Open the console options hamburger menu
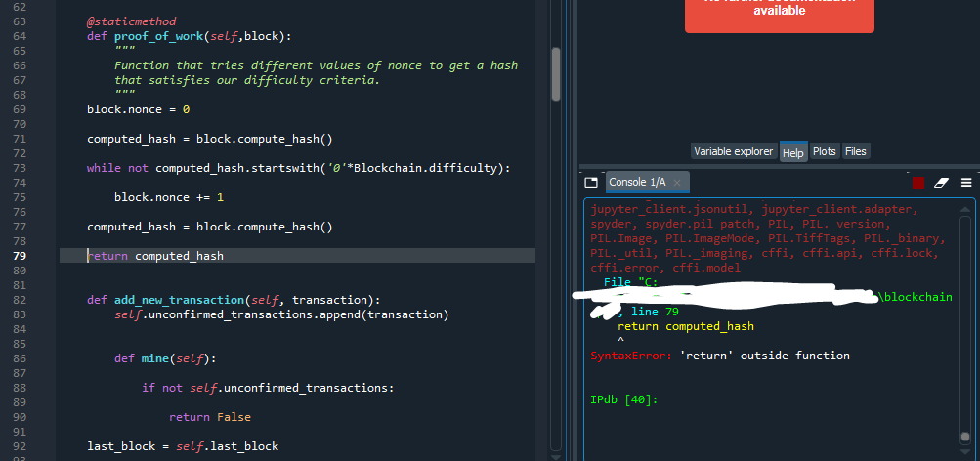The height and width of the screenshot is (461, 980). click(x=966, y=183)
